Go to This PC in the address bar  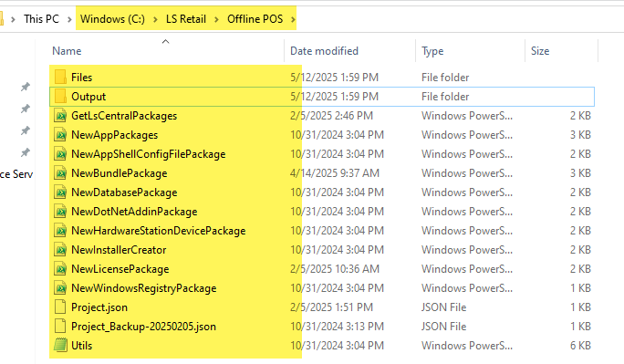pyautogui.click(x=41, y=19)
